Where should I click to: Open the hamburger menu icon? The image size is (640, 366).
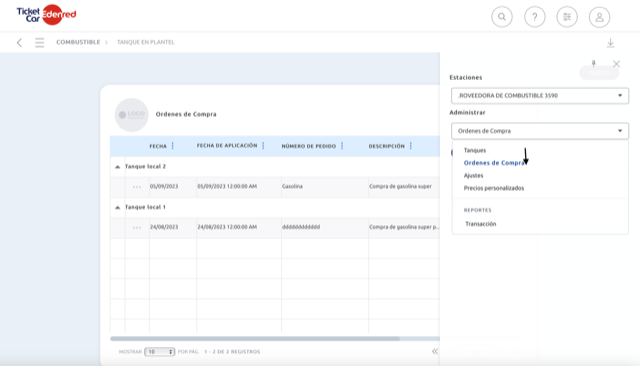pyautogui.click(x=40, y=42)
